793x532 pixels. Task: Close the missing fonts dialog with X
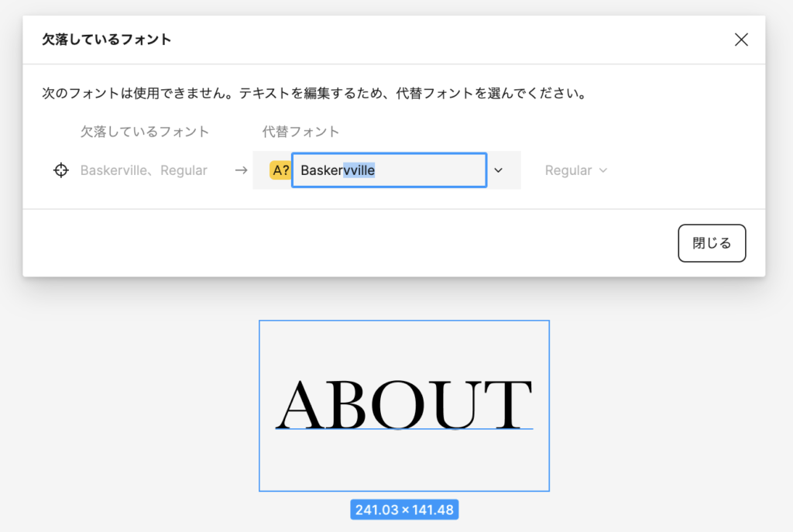tap(741, 40)
